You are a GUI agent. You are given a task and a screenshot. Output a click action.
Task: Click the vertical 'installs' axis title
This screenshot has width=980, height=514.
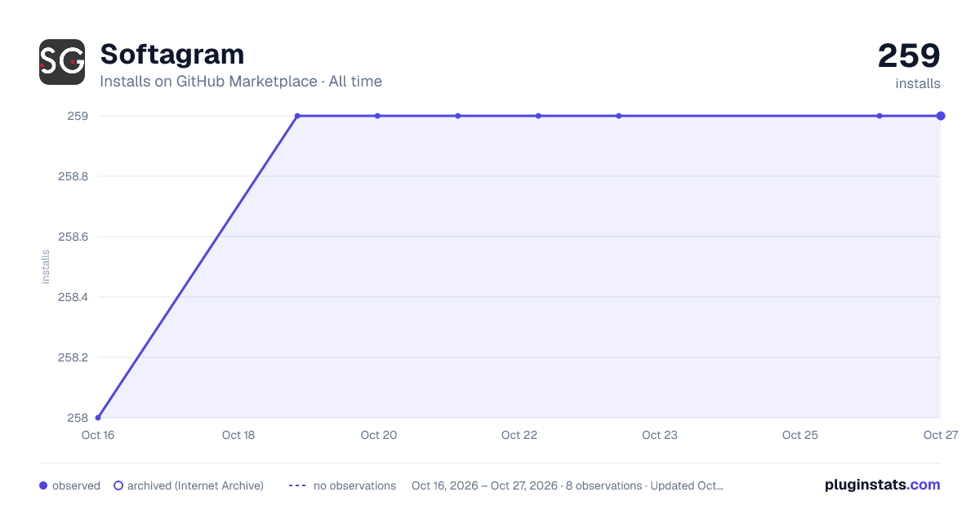[x=46, y=267]
